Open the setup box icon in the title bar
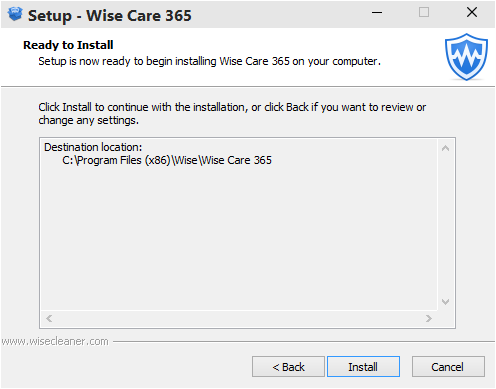The height and width of the screenshot is (389, 496). point(15,14)
